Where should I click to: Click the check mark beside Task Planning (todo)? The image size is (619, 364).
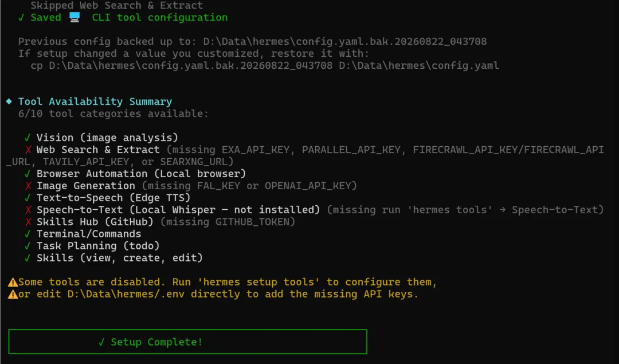pyautogui.click(x=28, y=246)
